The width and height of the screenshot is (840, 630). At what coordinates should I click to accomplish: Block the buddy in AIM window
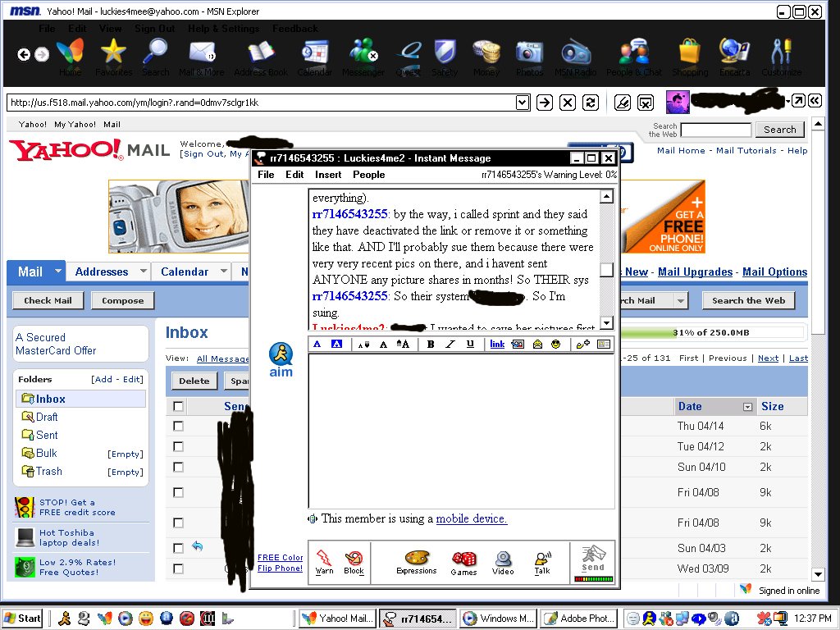point(354,562)
